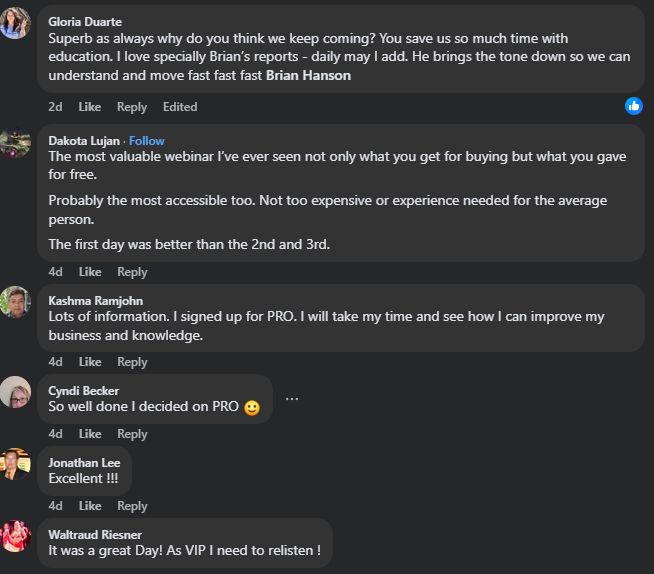Open Waltraud Riesner's profile name
The height and width of the screenshot is (574, 654).
pyautogui.click(x=93, y=534)
